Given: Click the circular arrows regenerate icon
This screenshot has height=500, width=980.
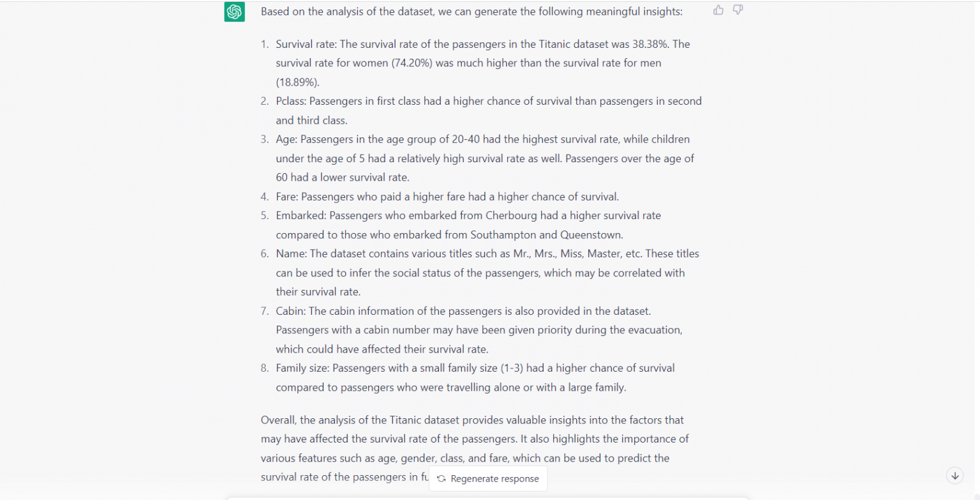Looking at the screenshot, I should pos(442,478).
